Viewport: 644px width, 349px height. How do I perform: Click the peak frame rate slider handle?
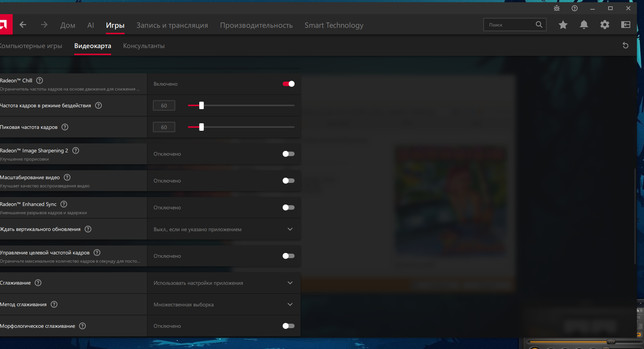click(x=201, y=127)
